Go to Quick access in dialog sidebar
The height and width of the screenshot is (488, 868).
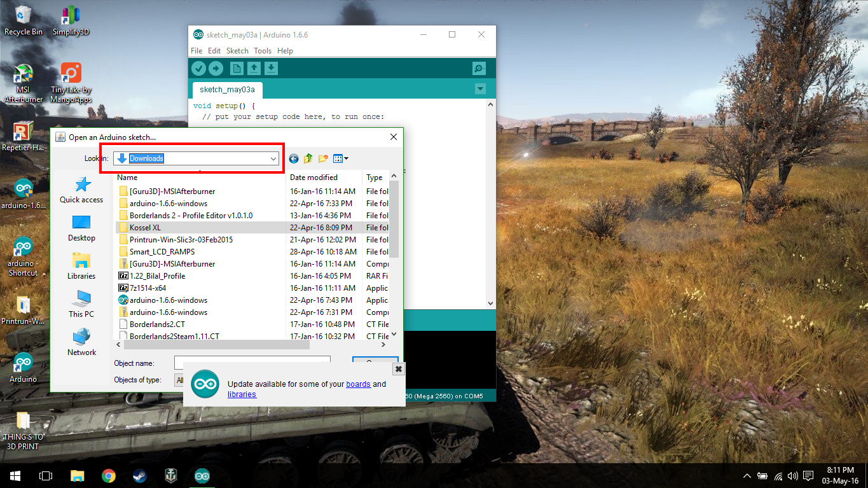[x=81, y=190]
